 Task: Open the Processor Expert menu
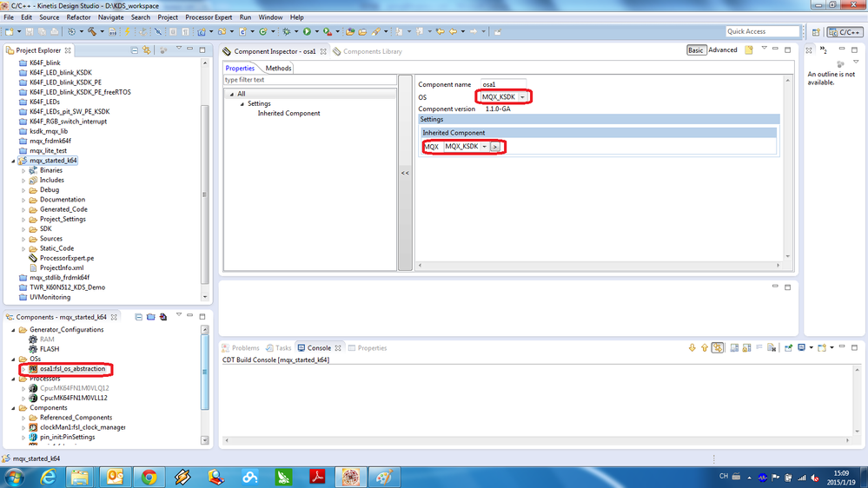(x=209, y=17)
